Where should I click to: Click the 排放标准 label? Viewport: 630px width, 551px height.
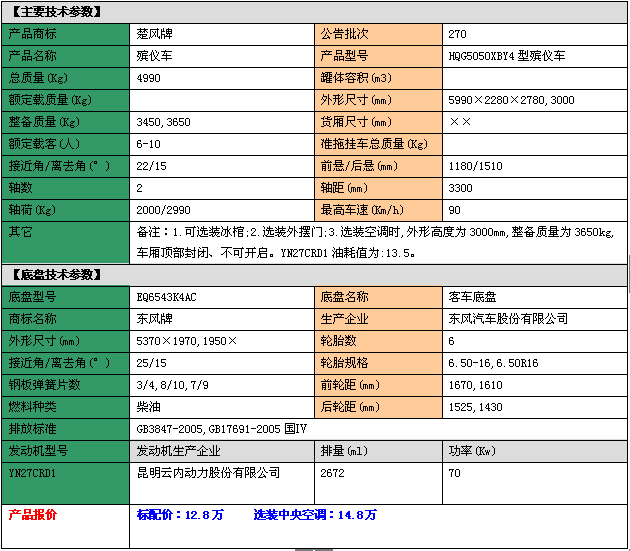pos(32,429)
